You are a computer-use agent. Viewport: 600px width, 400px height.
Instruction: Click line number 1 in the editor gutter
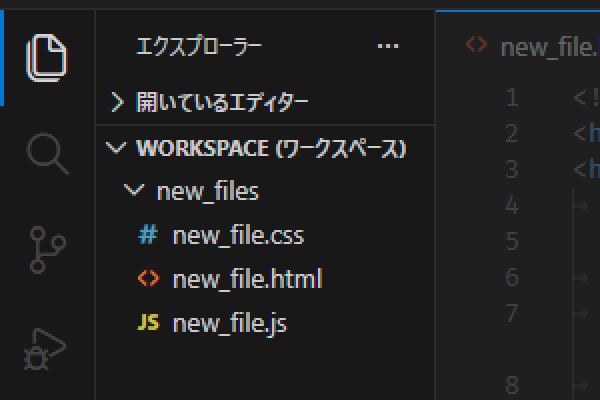(511, 97)
